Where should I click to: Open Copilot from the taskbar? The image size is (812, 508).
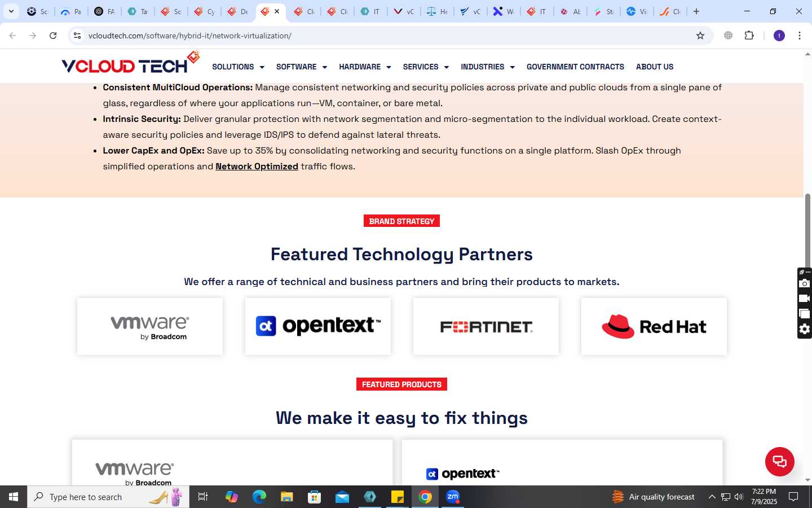click(x=232, y=497)
